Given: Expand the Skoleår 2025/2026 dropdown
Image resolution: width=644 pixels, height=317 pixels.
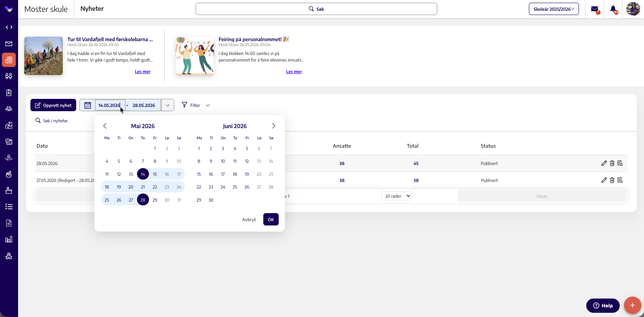Looking at the screenshot, I should pos(554,9).
